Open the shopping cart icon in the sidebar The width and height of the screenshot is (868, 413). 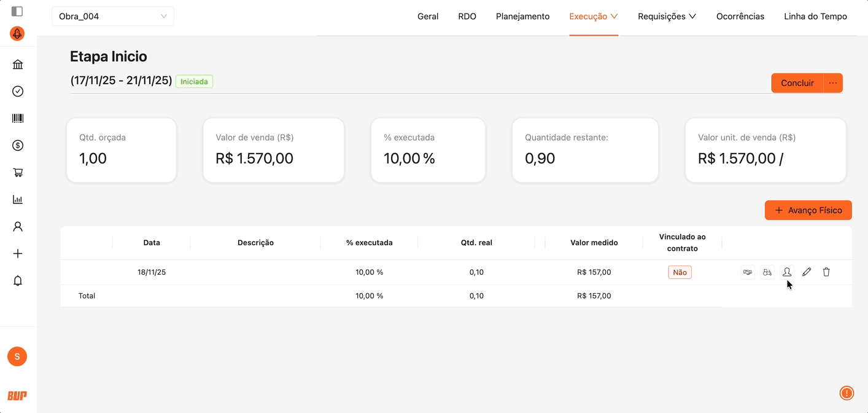click(18, 173)
